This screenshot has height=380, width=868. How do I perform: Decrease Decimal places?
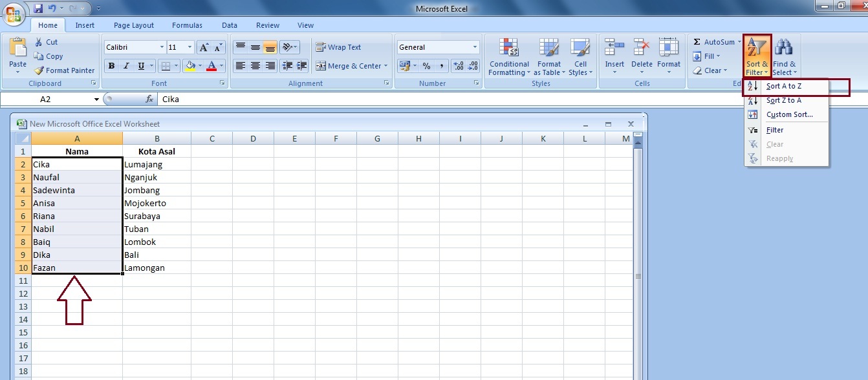point(473,66)
